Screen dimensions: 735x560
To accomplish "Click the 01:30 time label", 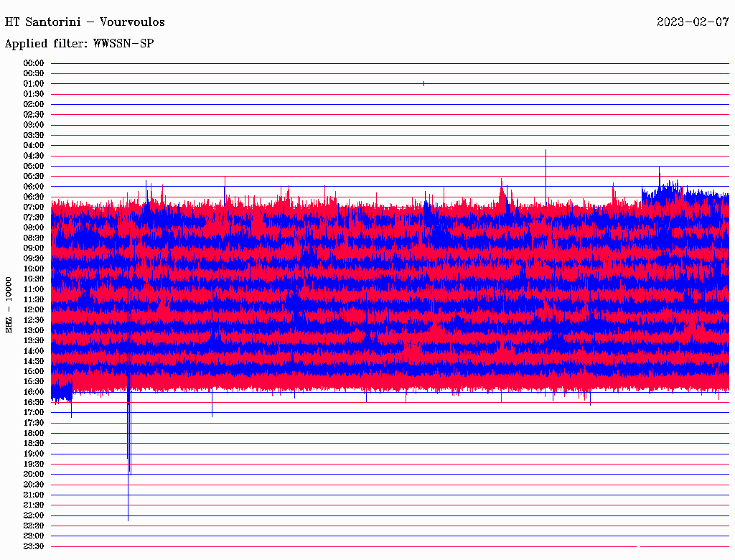I will [34, 94].
